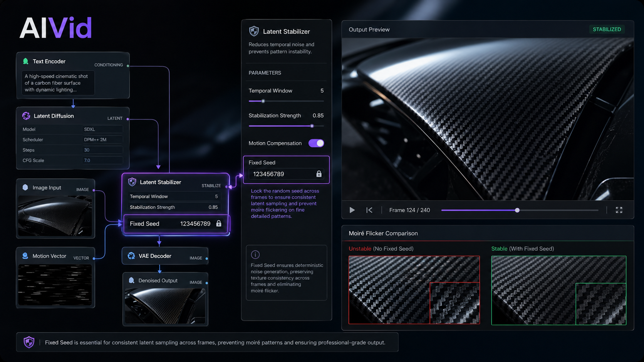This screenshot has height=362, width=644.
Task: Click the Unstable (No Fixed Seed) label
Action: coord(381,249)
